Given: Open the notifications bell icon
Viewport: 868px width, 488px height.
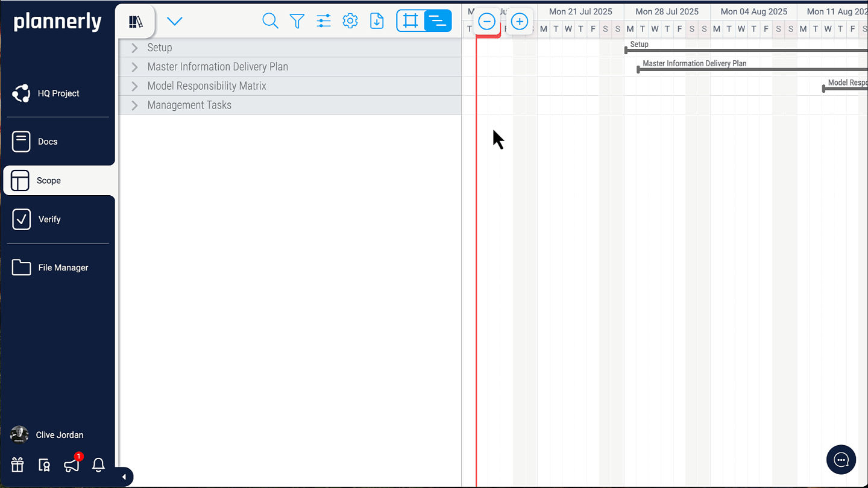Looking at the screenshot, I should [x=98, y=465].
